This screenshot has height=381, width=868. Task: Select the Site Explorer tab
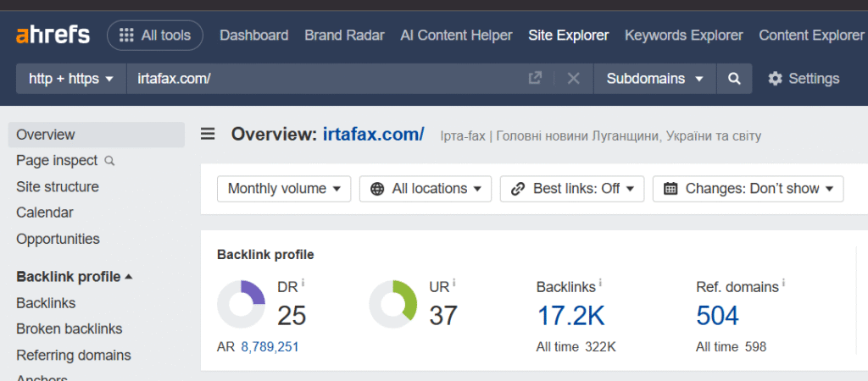pos(569,36)
